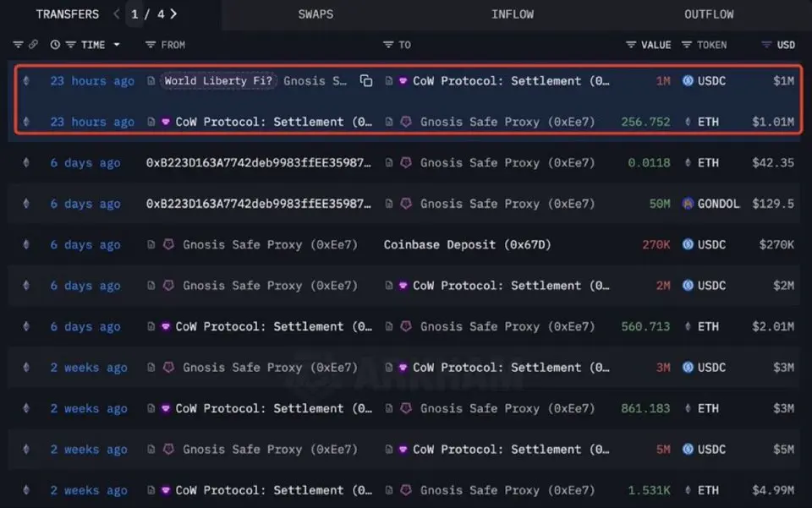Switch to the SWAPS tab
812x508 pixels.
315,14
